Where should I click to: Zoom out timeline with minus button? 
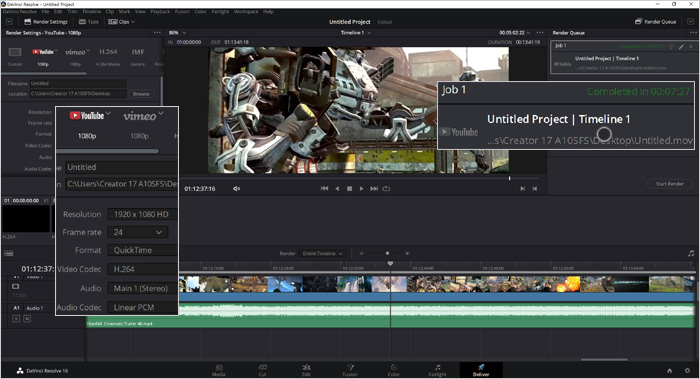click(x=362, y=254)
